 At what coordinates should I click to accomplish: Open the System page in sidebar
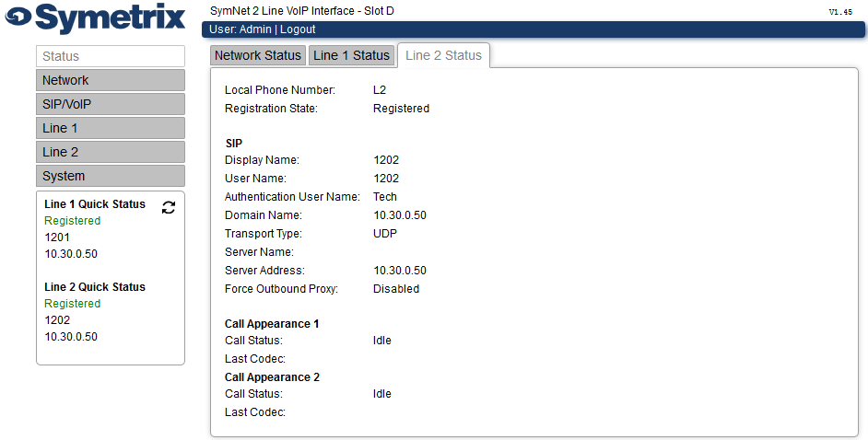pos(111,176)
